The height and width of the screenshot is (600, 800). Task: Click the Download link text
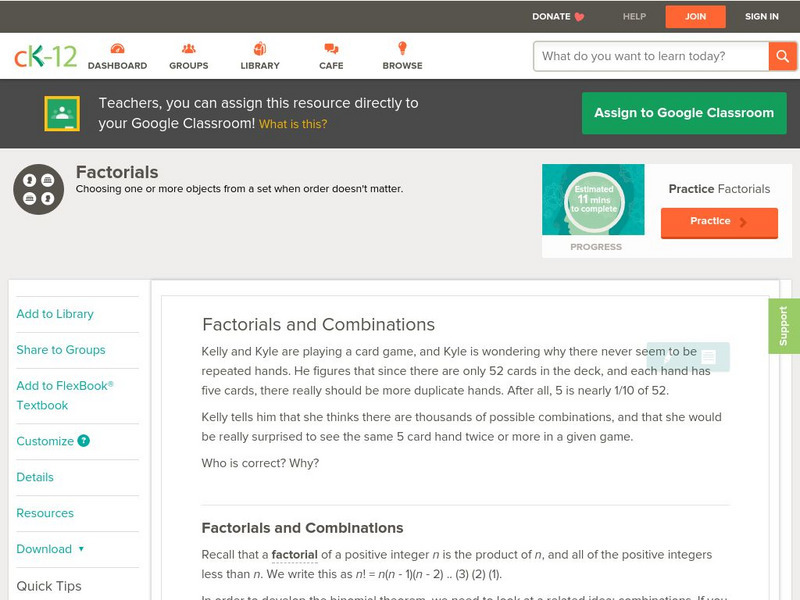click(44, 549)
